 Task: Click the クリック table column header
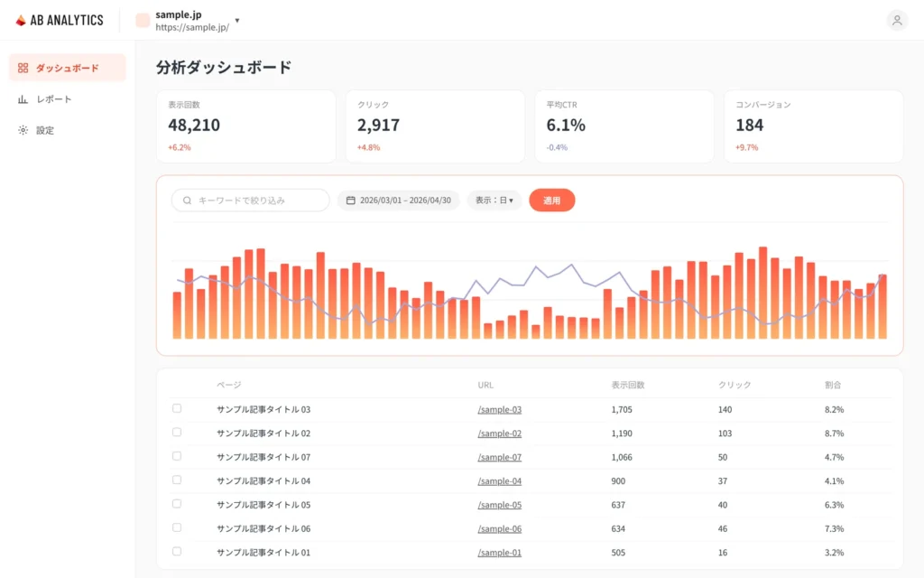[x=735, y=385]
